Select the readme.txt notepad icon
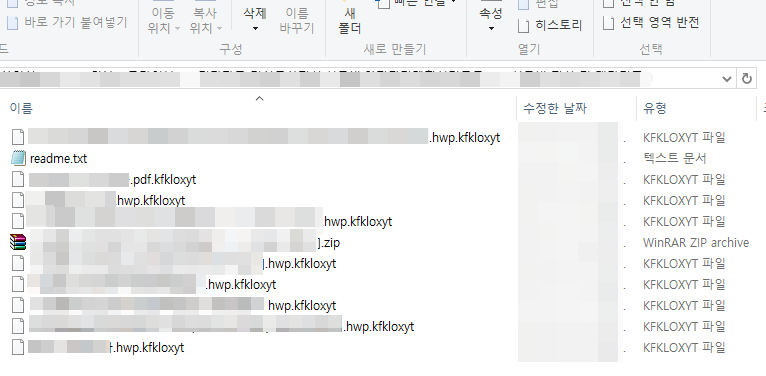766x376 pixels. pos(18,158)
